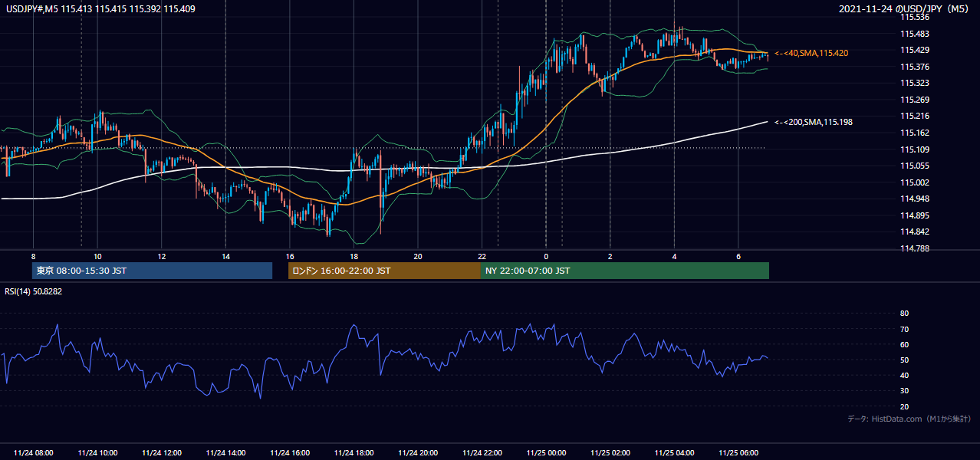The image size is (980, 460).
Task: Click the 11/24 16:00 date label
Action: pos(290,453)
